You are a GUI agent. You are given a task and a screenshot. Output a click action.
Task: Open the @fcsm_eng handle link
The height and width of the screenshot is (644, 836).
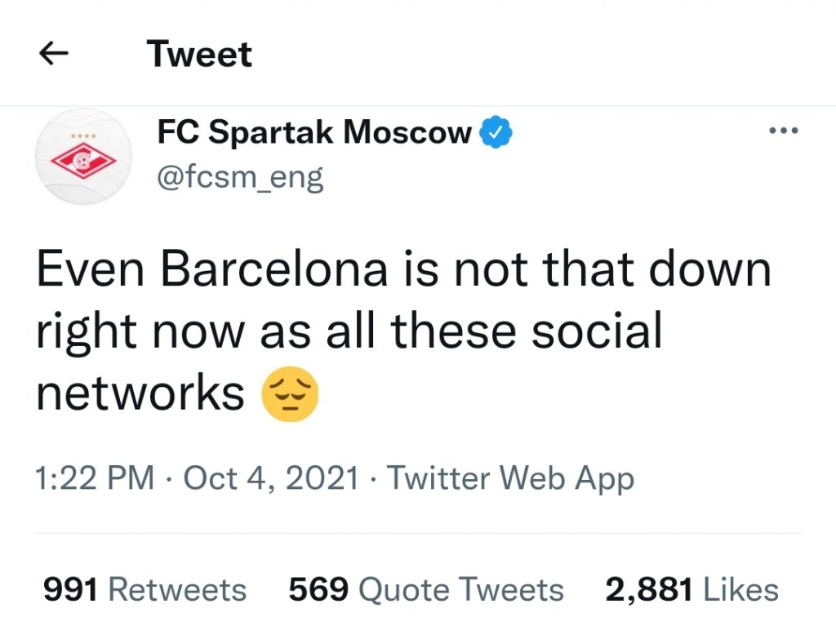pyautogui.click(x=239, y=175)
